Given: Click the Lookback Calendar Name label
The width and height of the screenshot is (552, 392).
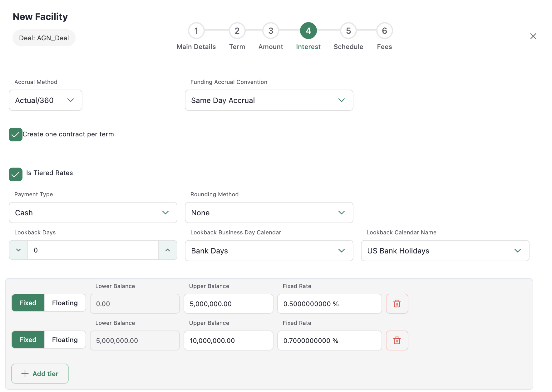Looking at the screenshot, I should [402, 233].
